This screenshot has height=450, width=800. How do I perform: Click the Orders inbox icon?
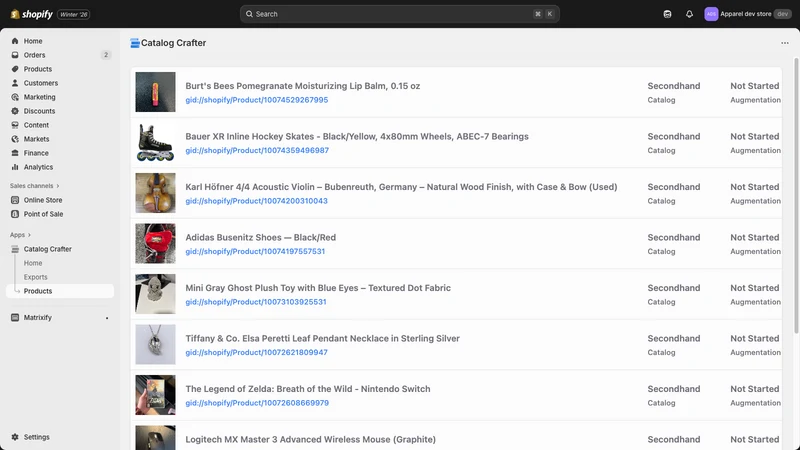point(15,55)
